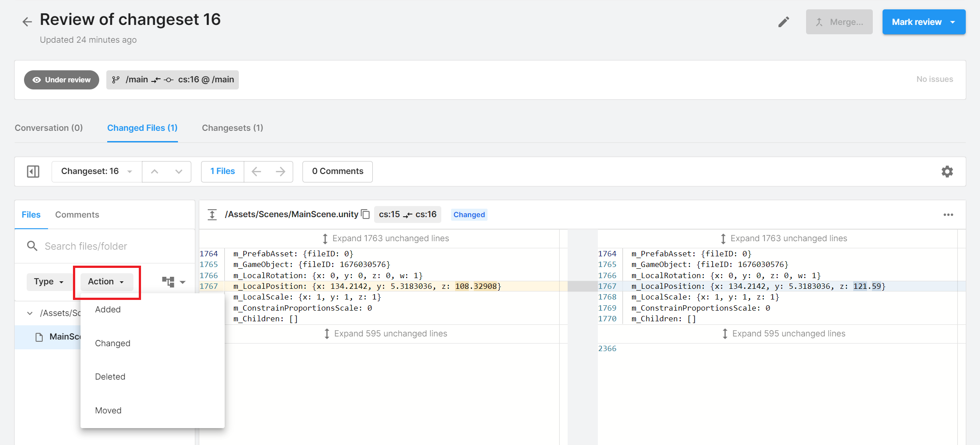Switch to the Changesets (1) tab
The width and height of the screenshot is (980, 445).
coord(232,128)
